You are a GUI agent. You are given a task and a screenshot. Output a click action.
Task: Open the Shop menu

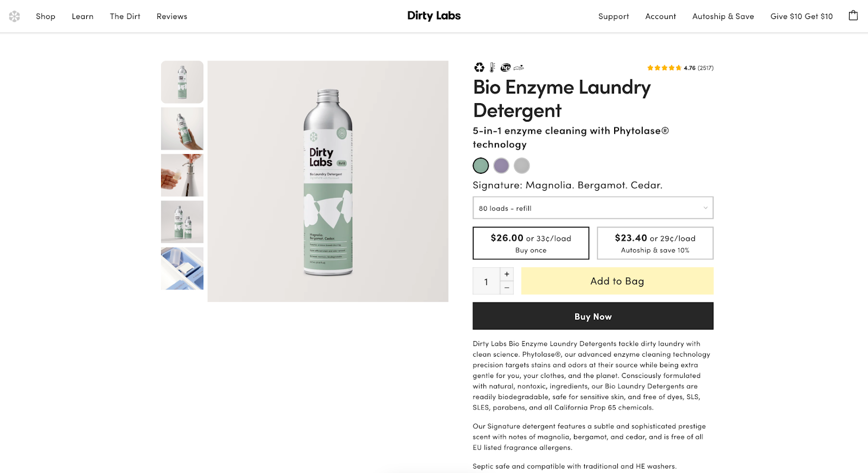45,16
